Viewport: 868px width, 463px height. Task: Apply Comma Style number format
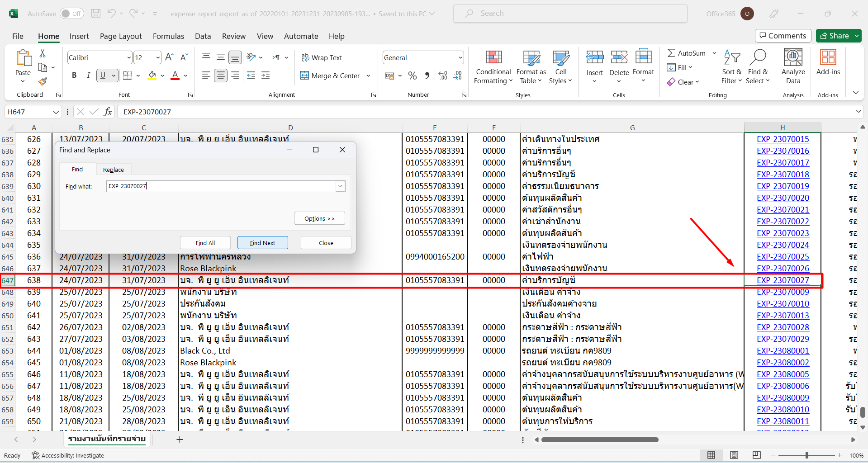click(x=427, y=76)
